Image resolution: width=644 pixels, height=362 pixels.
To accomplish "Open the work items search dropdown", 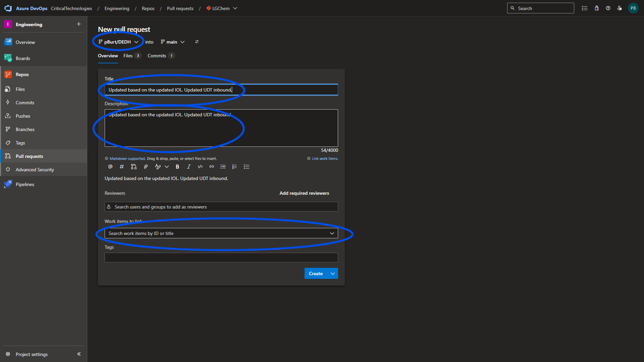I will click(x=332, y=233).
